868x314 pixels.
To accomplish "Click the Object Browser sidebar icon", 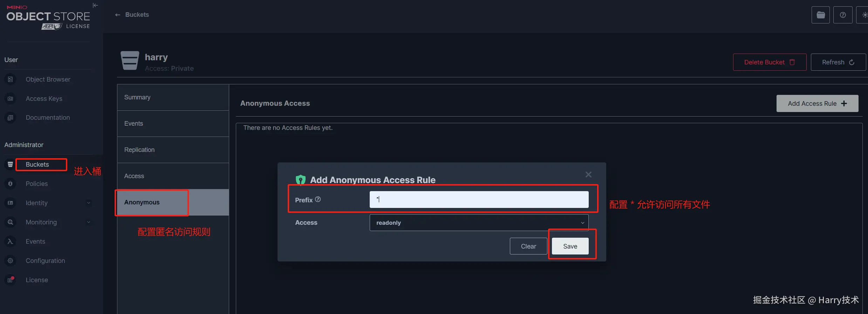I will [11, 79].
